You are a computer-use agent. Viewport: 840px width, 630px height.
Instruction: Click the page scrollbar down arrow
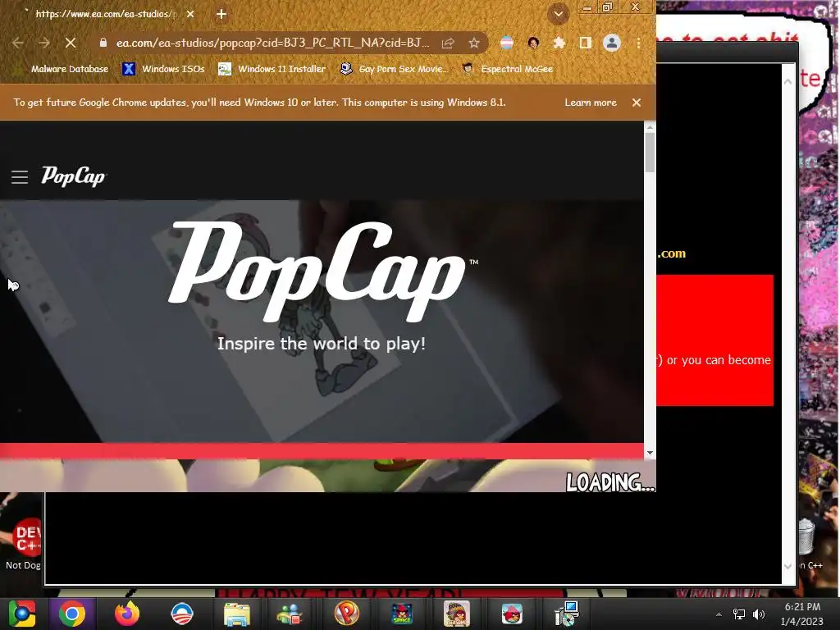coord(650,453)
